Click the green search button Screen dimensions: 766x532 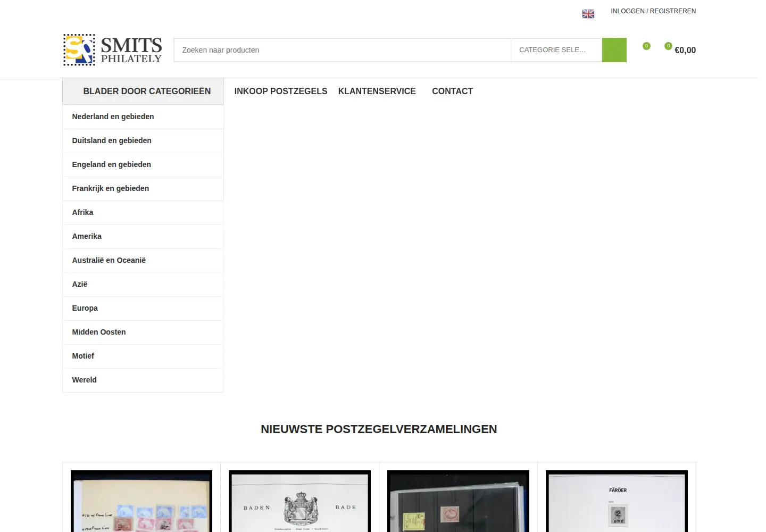[x=614, y=50]
